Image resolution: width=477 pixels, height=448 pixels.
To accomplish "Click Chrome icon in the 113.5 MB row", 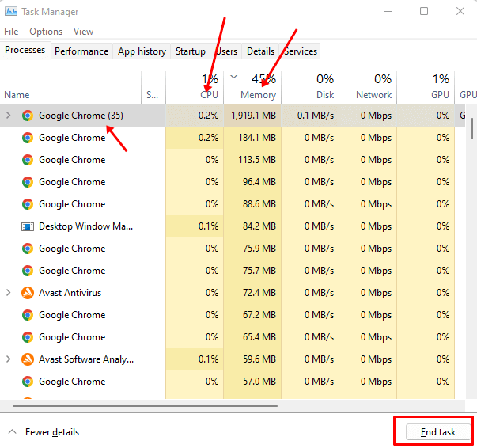I will tap(28, 160).
